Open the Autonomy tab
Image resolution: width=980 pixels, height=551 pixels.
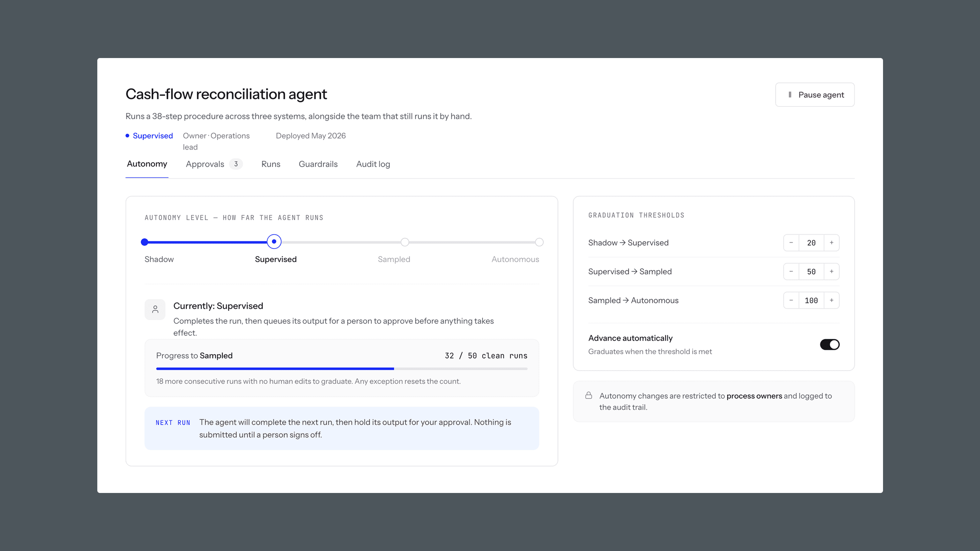pyautogui.click(x=147, y=164)
